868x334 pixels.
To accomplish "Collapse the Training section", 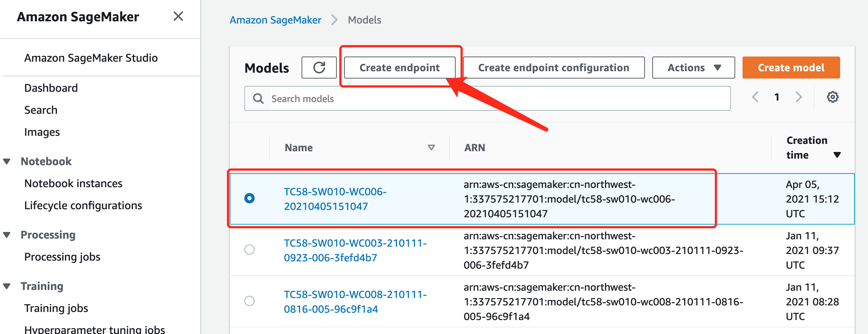I will tap(7, 286).
